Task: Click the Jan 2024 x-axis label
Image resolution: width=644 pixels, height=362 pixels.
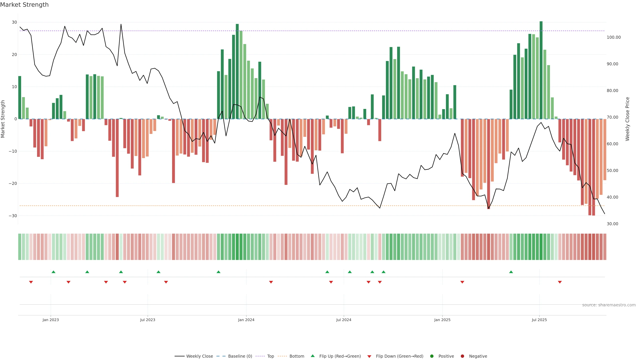Action: click(x=246, y=320)
